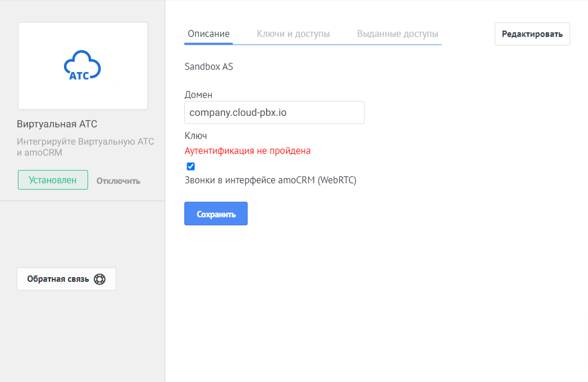The height and width of the screenshot is (382, 588).
Task: Click the Sandbox AS description text
Action: 208,66
